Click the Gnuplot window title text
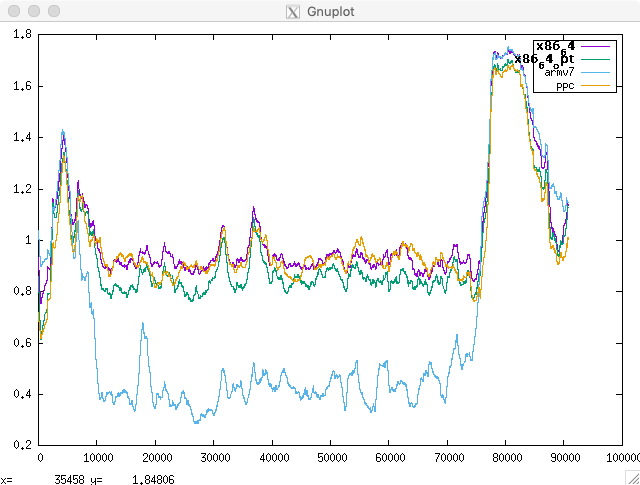640x485 pixels. pos(330,12)
